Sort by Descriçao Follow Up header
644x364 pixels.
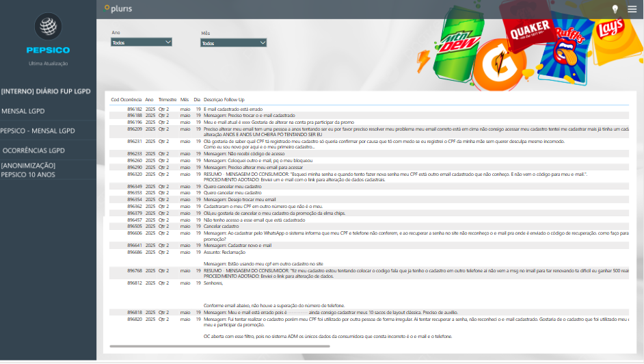click(x=224, y=100)
